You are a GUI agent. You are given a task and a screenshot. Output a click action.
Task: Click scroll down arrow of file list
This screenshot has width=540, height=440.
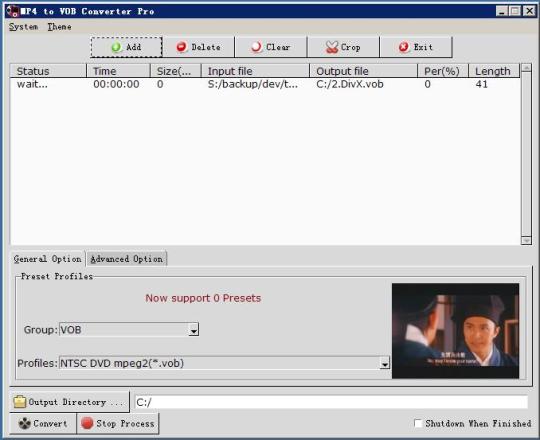(x=526, y=240)
